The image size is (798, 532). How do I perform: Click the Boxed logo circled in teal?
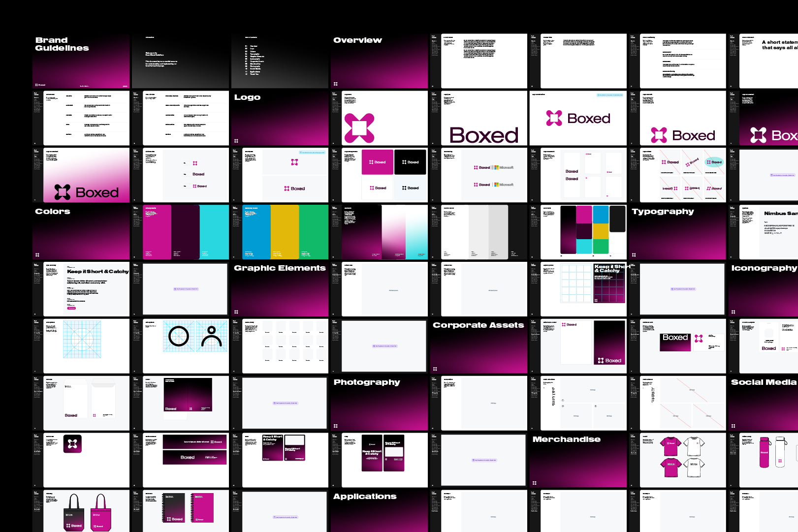(714, 162)
